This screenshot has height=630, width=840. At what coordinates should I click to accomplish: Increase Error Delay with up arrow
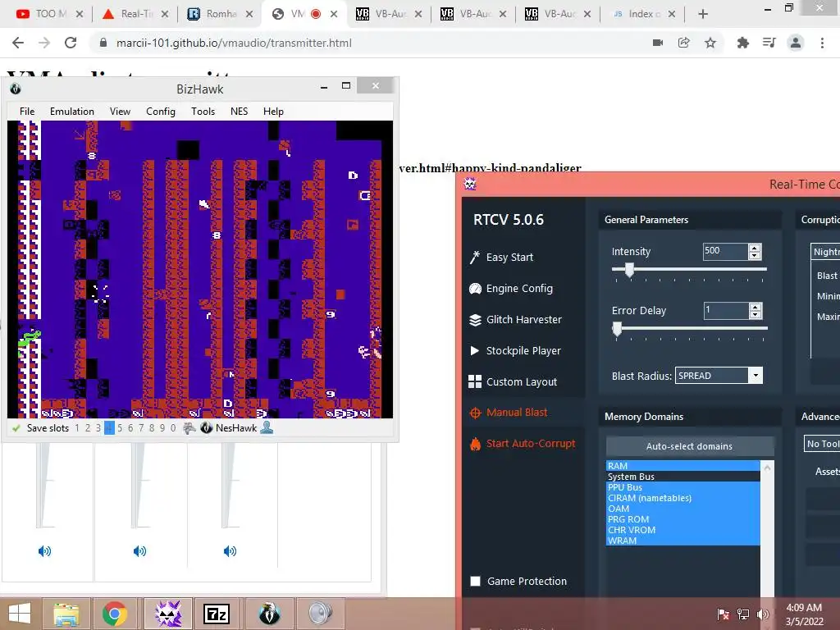756,307
